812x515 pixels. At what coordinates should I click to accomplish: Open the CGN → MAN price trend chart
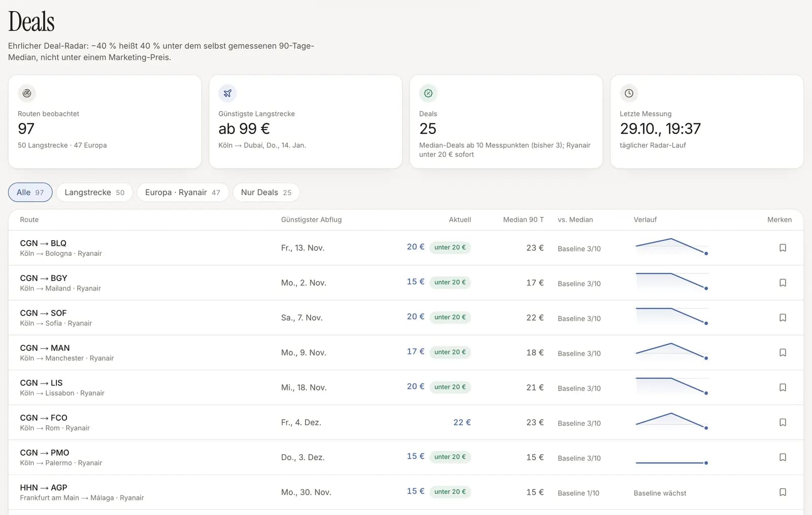(672, 351)
